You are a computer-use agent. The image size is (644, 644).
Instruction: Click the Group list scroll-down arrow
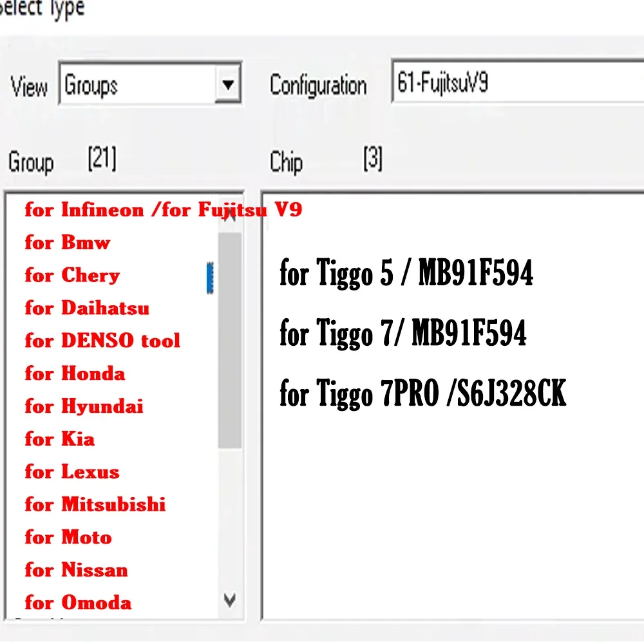click(x=230, y=600)
